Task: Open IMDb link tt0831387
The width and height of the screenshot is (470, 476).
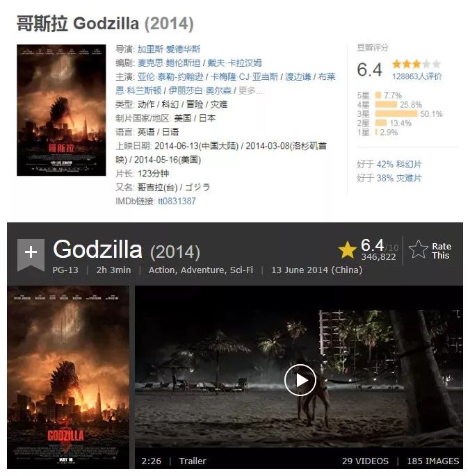Action: click(177, 201)
